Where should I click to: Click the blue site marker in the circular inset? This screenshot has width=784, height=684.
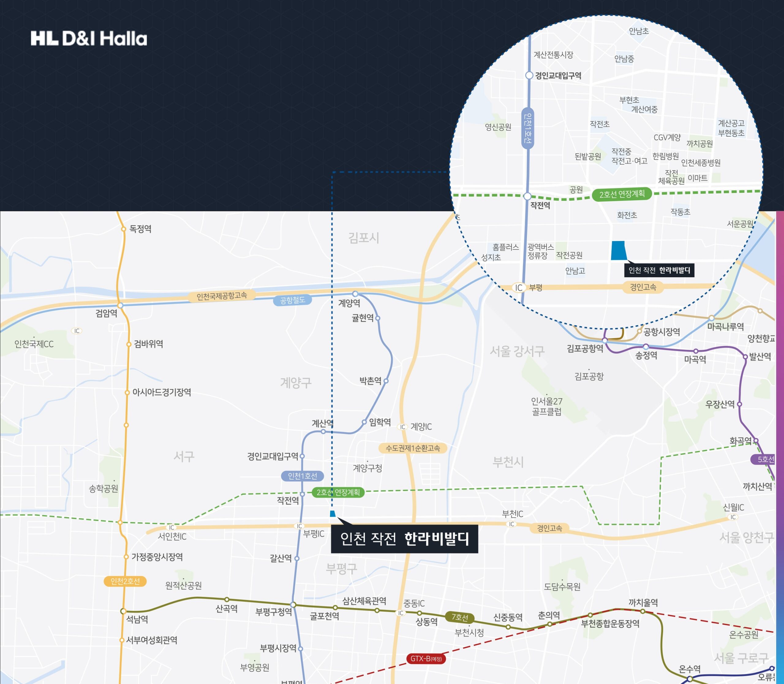coord(618,250)
